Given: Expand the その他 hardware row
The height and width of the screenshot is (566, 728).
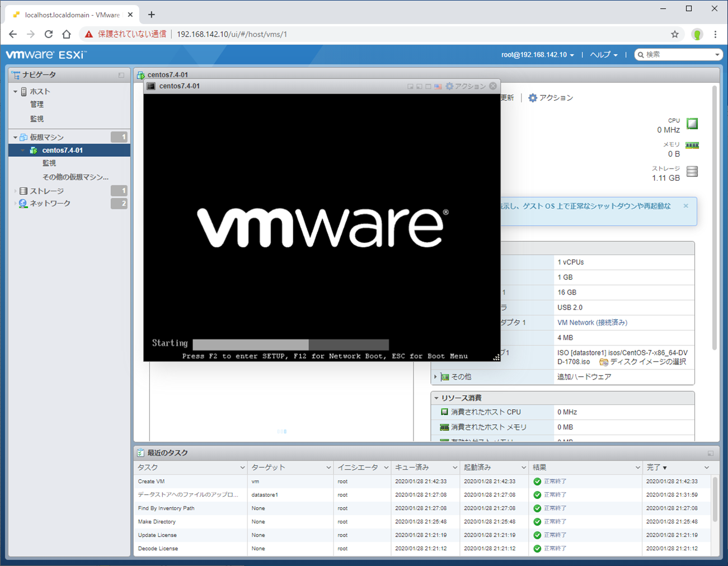Looking at the screenshot, I should (x=436, y=377).
